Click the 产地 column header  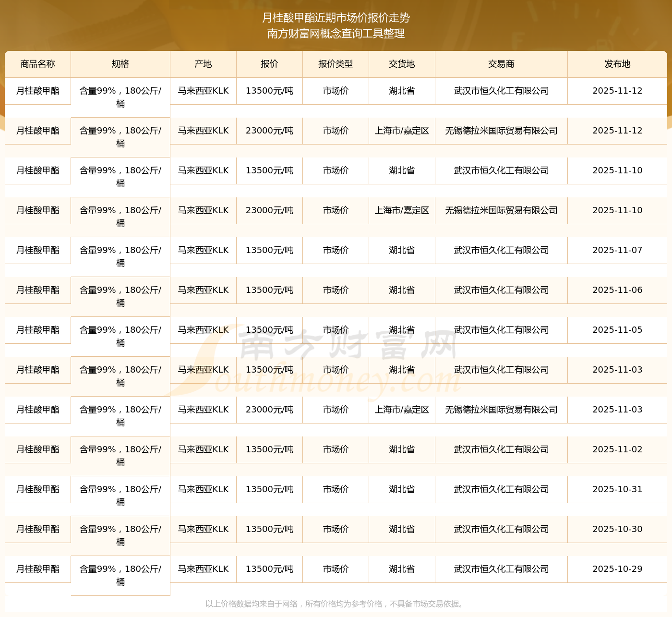point(203,64)
